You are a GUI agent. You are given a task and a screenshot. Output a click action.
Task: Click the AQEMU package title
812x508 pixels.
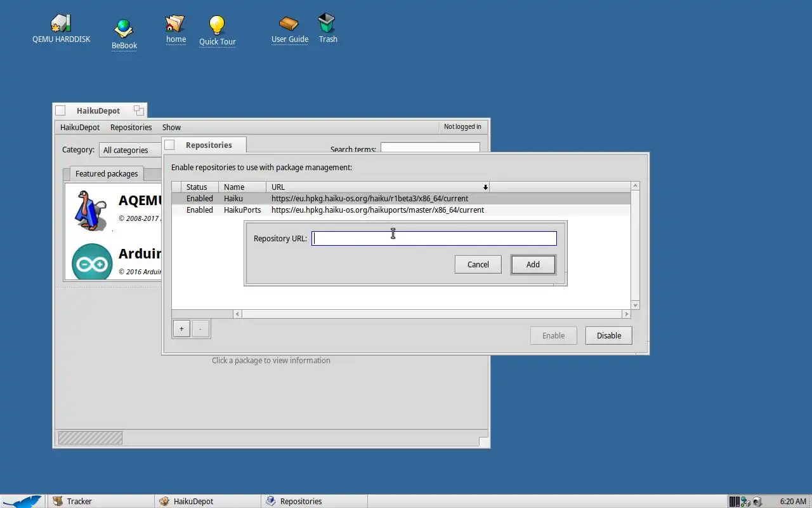point(140,200)
